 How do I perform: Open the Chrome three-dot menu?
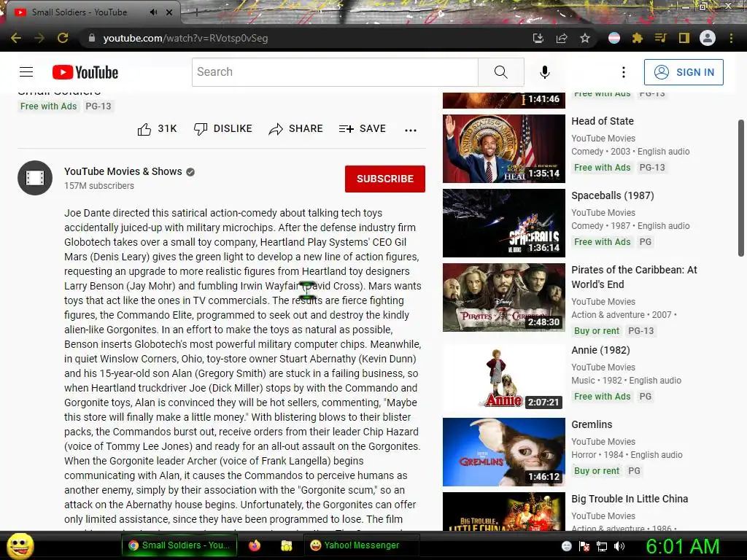(731, 38)
